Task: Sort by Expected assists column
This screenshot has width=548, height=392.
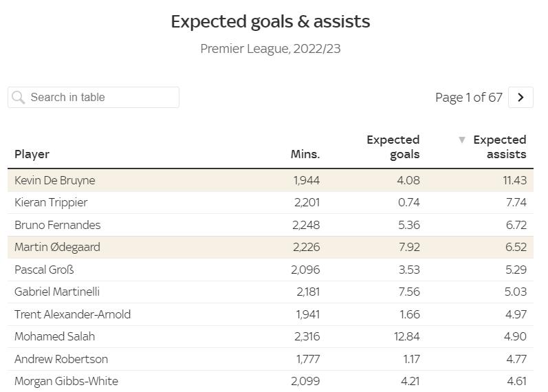Action: [x=499, y=147]
